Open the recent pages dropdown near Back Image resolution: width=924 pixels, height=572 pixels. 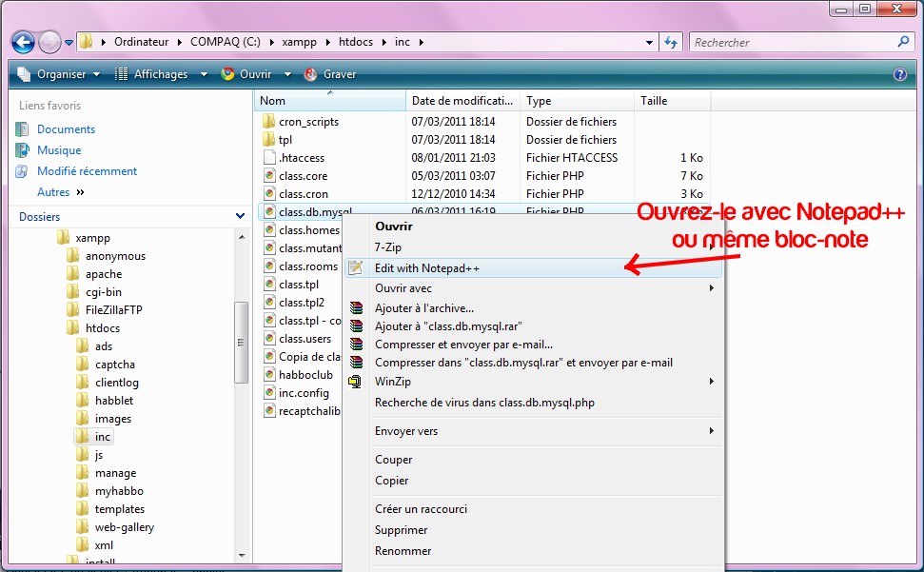(x=69, y=43)
